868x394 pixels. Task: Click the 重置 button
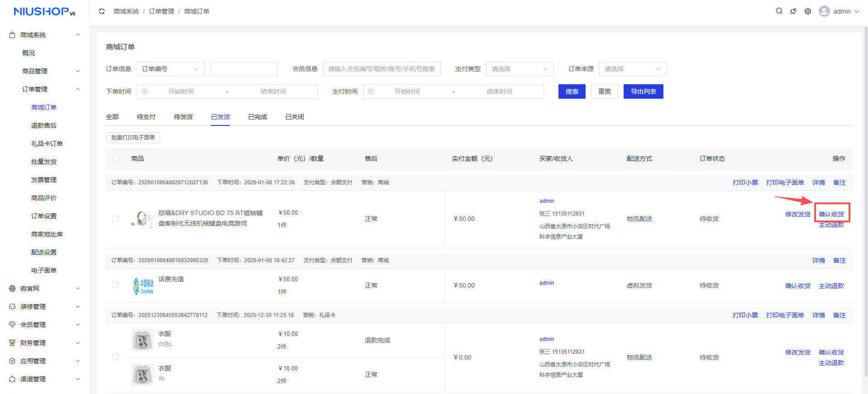click(605, 91)
